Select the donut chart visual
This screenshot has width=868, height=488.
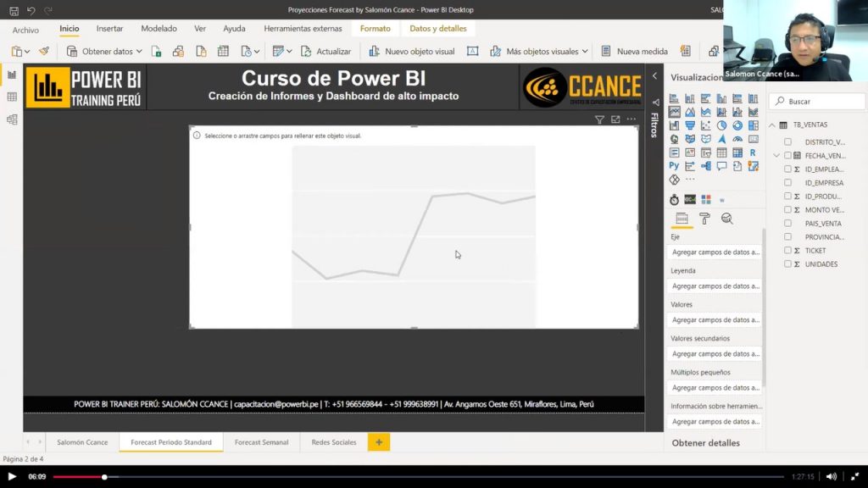[737, 125]
